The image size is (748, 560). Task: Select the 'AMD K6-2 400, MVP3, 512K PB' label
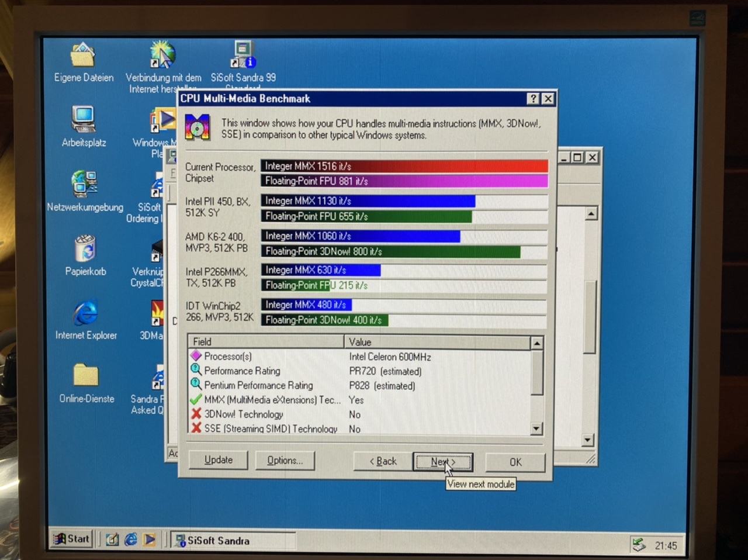(x=216, y=242)
